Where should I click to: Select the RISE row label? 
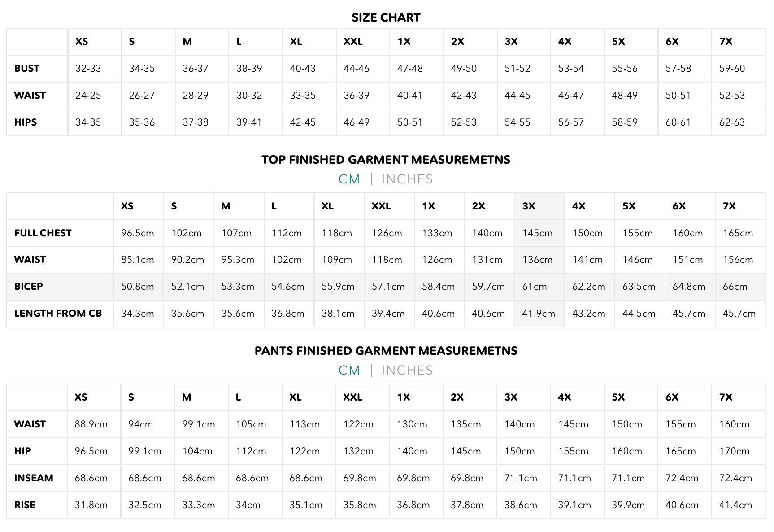pos(25,505)
